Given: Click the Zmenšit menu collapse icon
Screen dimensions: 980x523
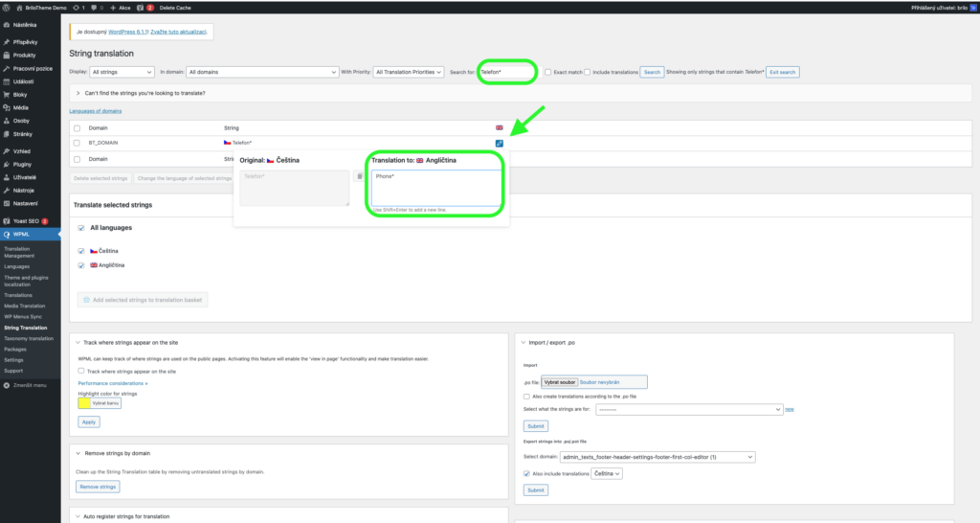Looking at the screenshot, I should (7, 385).
